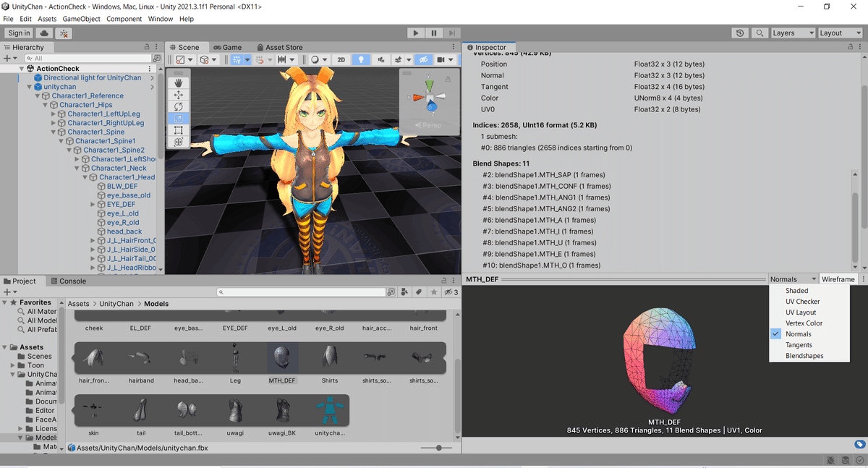Toggle scene visibility with the eye icon
The height and width of the screenshot is (468, 868).
424,59
